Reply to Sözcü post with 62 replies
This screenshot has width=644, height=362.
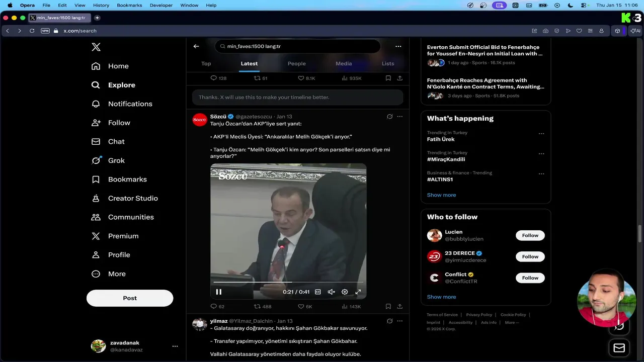[217, 306]
